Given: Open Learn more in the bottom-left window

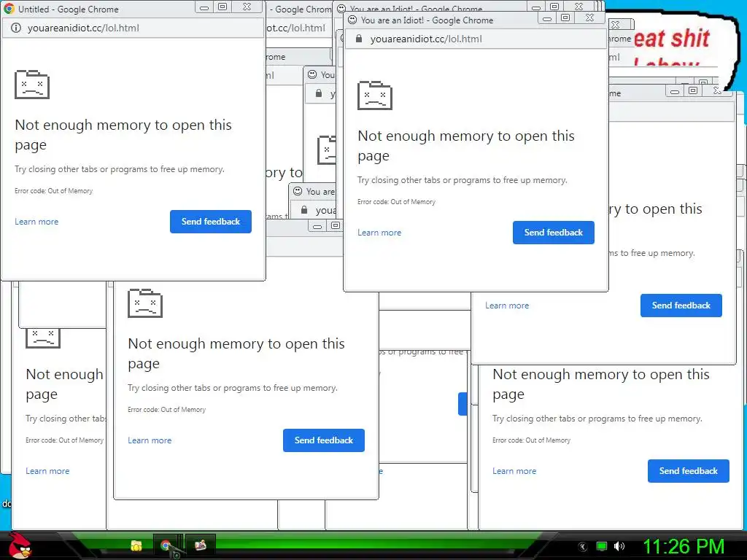Looking at the screenshot, I should tap(47, 471).
